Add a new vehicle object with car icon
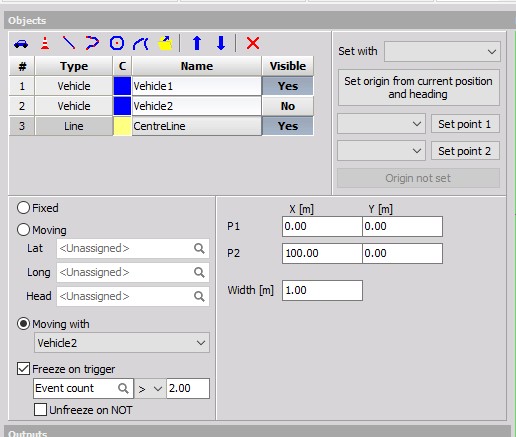 [x=21, y=44]
